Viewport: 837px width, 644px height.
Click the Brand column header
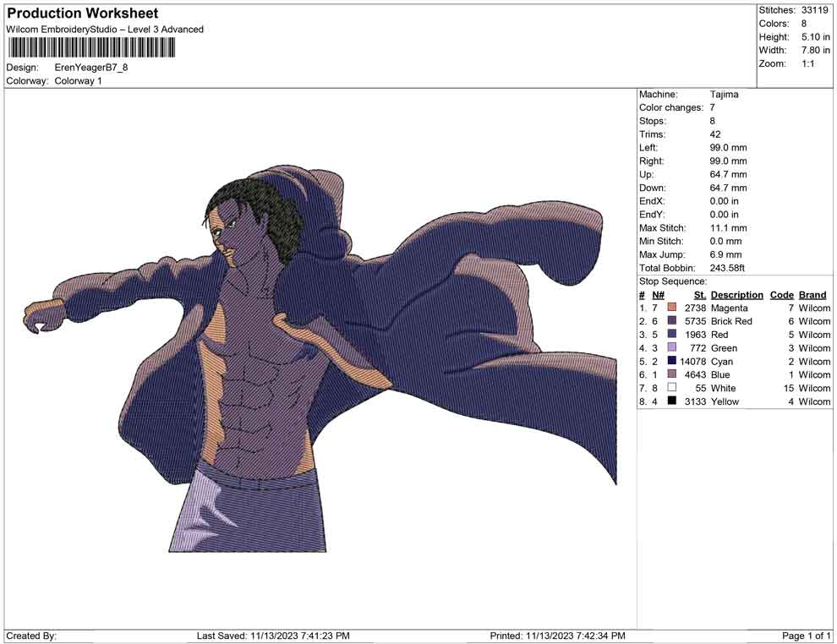(x=812, y=294)
